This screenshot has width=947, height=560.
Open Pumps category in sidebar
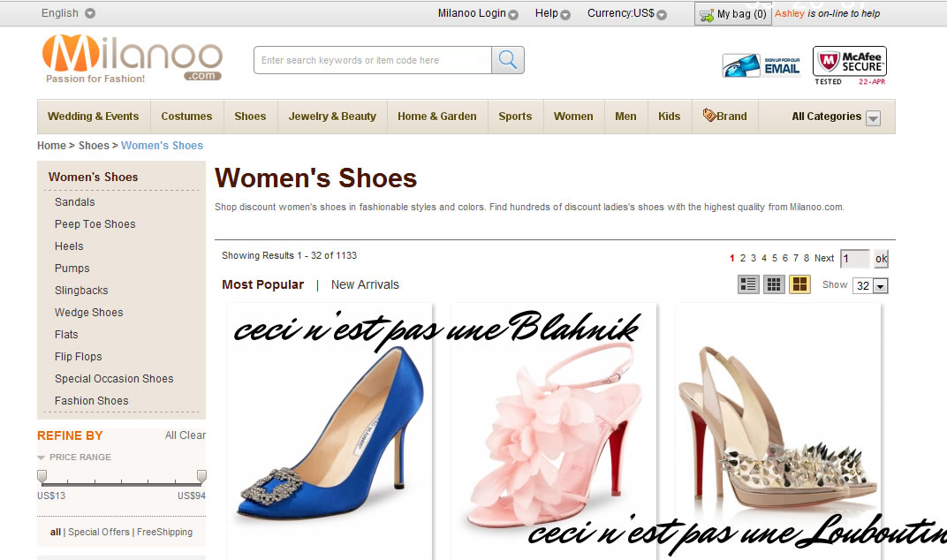click(72, 269)
